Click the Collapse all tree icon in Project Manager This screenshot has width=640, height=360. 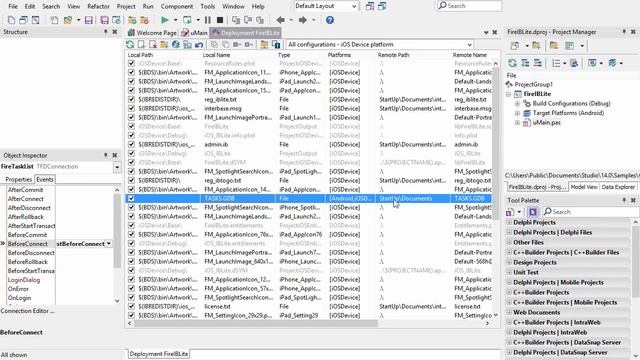[538, 63]
